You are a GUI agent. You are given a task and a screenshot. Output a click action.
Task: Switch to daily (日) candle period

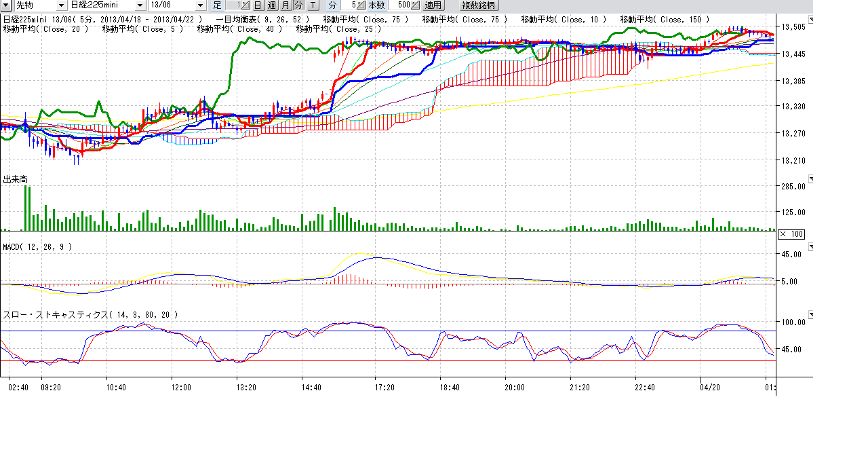pyautogui.click(x=258, y=5)
